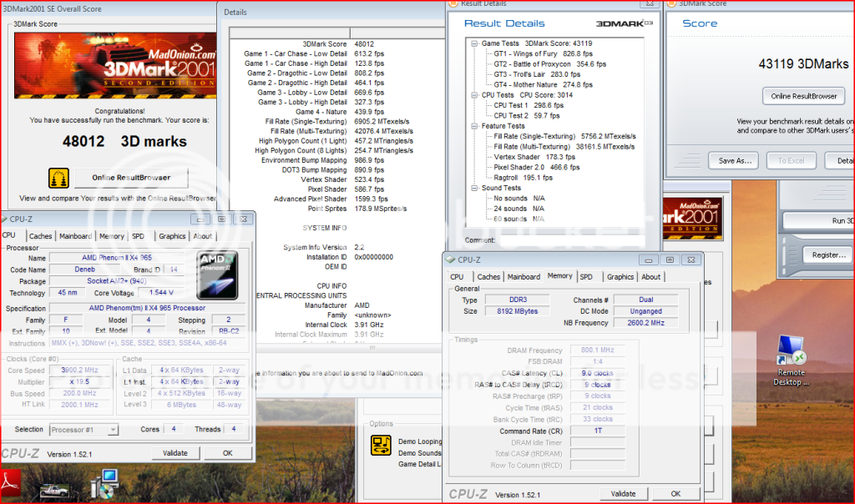Open About tab in left CPU-Z window
Viewport: 855px width, 504px height.
(202, 236)
